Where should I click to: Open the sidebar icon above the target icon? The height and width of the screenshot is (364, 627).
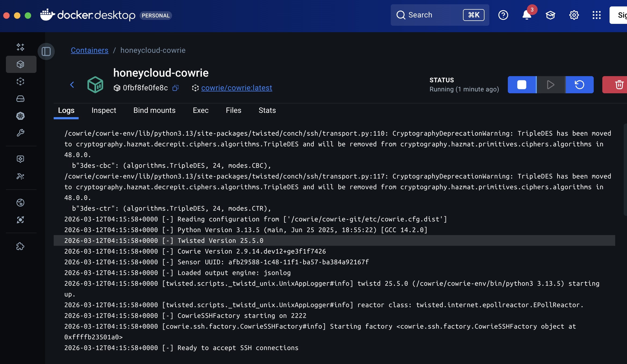point(20,203)
